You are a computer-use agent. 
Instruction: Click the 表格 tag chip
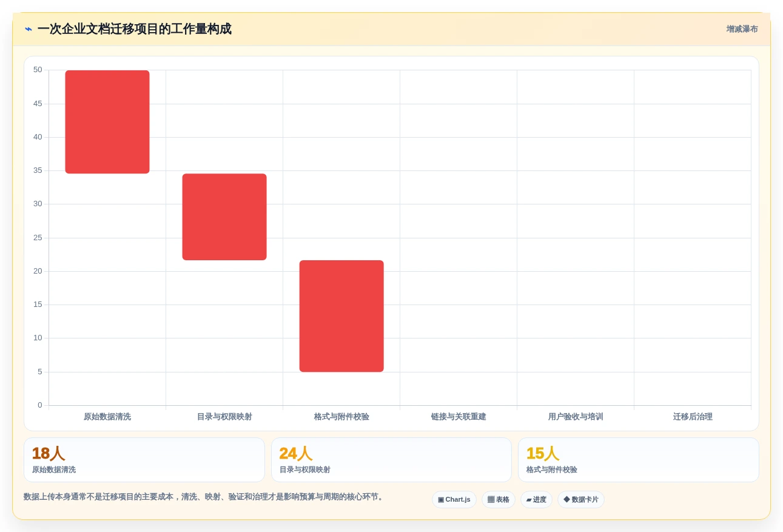click(499, 500)
